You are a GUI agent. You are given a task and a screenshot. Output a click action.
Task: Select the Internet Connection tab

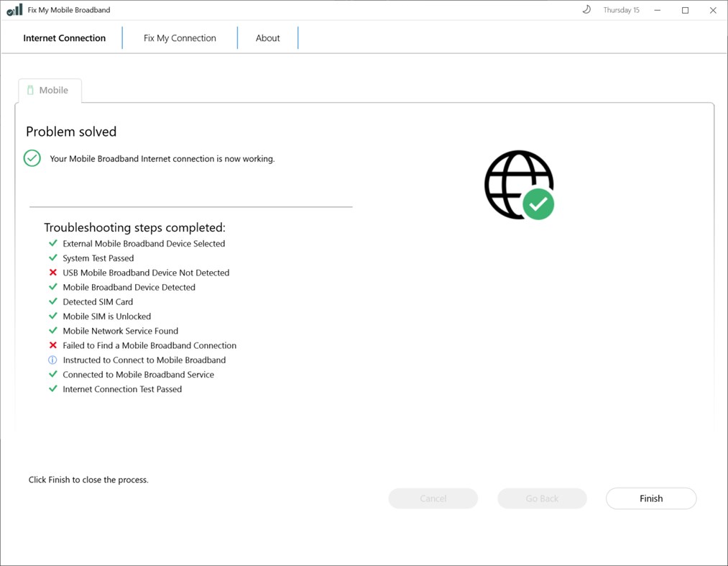(x=64, y=37)
